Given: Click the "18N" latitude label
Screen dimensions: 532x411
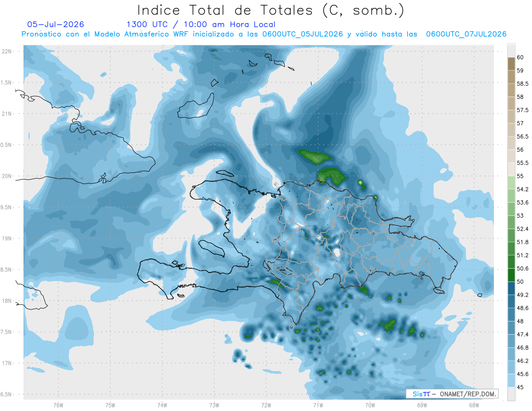Looking at the screenshot, I should click(7, 301).
